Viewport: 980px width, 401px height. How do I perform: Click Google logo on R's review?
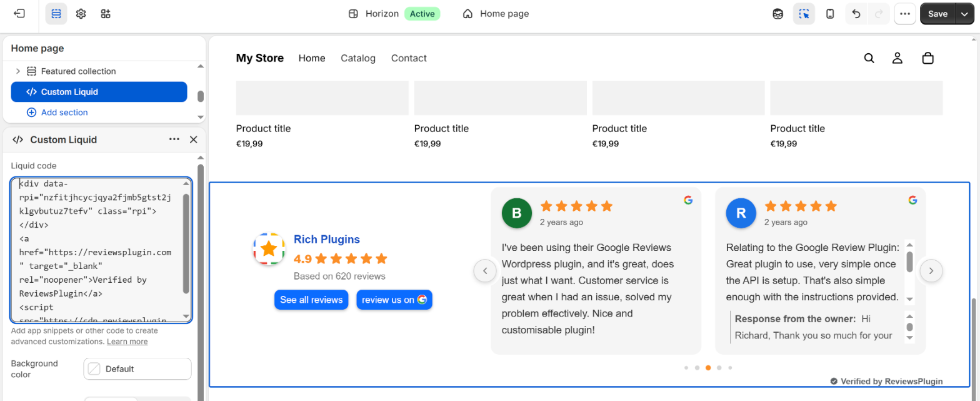(912, 200)
